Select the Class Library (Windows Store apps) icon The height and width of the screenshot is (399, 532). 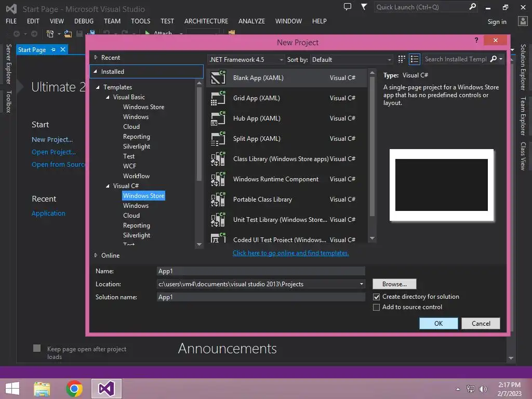pos(218,159)
